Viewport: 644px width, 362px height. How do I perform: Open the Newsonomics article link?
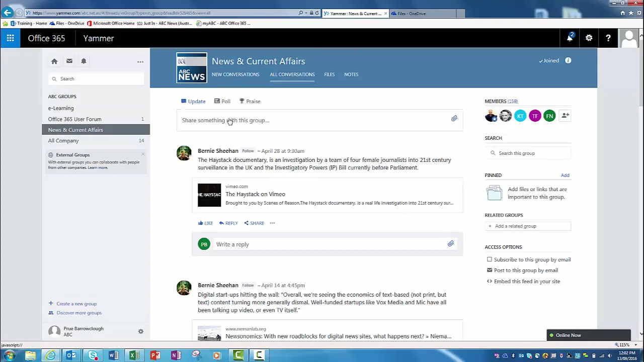pyautogui.click(x=338, y=336)
